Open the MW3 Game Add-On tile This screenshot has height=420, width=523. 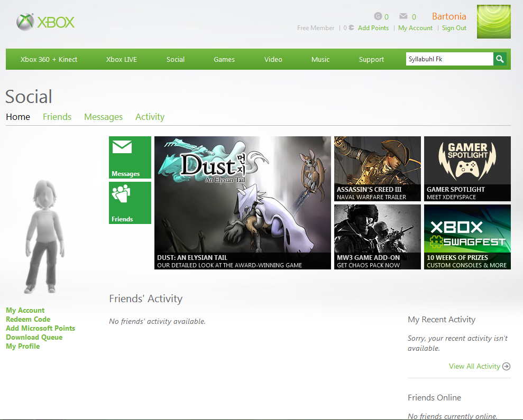click(x=377, y=237)
